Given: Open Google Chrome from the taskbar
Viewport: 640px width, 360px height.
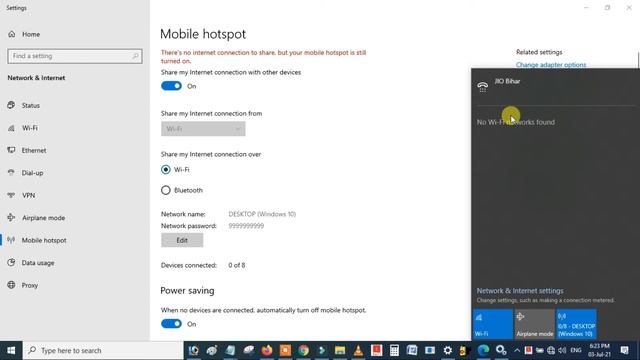Looking at the screenshot, I should 303,350.
